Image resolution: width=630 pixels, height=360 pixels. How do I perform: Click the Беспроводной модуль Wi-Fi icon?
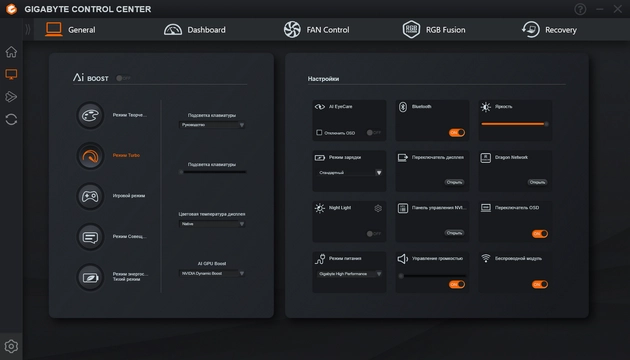click(x=486, y=258)
